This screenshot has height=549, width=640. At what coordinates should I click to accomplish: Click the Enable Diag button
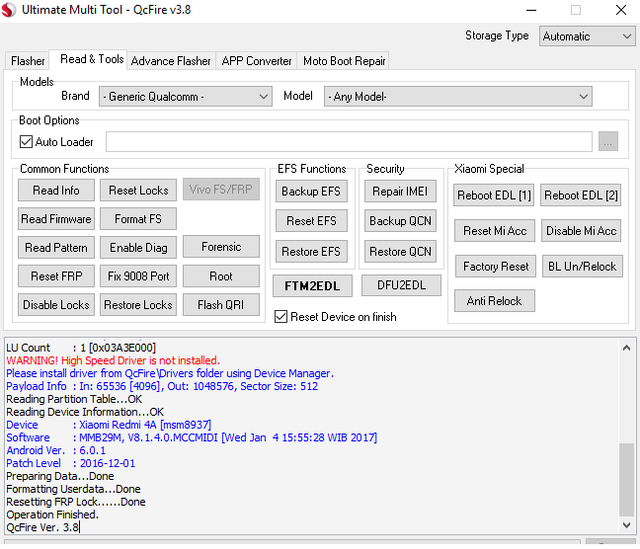(138, 247)
